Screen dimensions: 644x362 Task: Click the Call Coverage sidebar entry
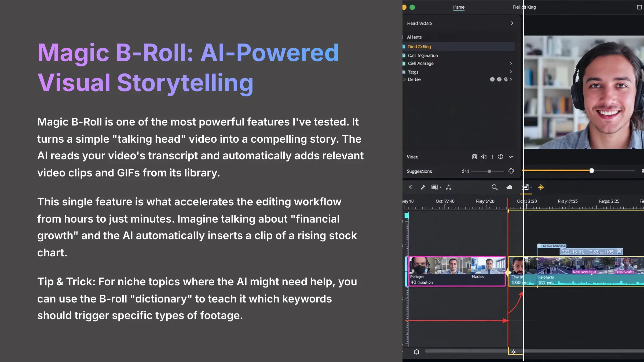(x=420, y=64)
